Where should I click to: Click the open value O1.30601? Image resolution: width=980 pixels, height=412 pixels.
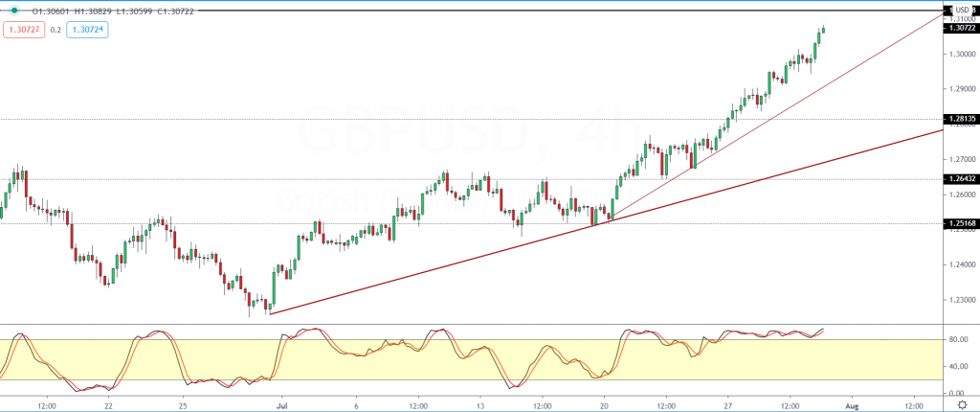pyautogui.click(x=52, y=11)
